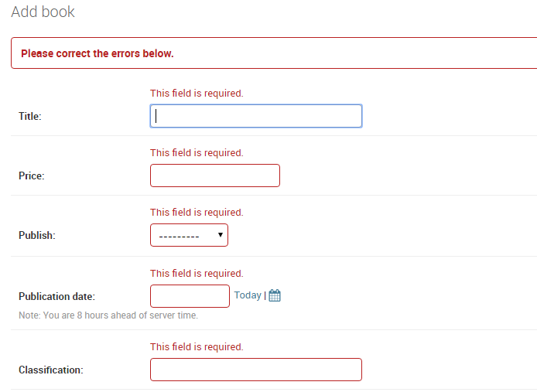Click the server time note text
The width and height of the screenshot is (537, 392).
tap(108, 315)
